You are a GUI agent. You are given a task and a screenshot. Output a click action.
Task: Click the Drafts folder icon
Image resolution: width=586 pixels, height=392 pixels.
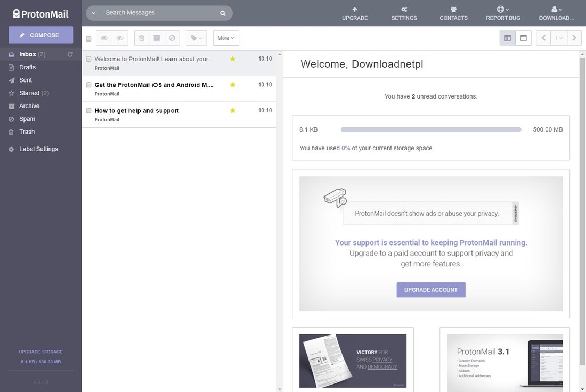11,67
